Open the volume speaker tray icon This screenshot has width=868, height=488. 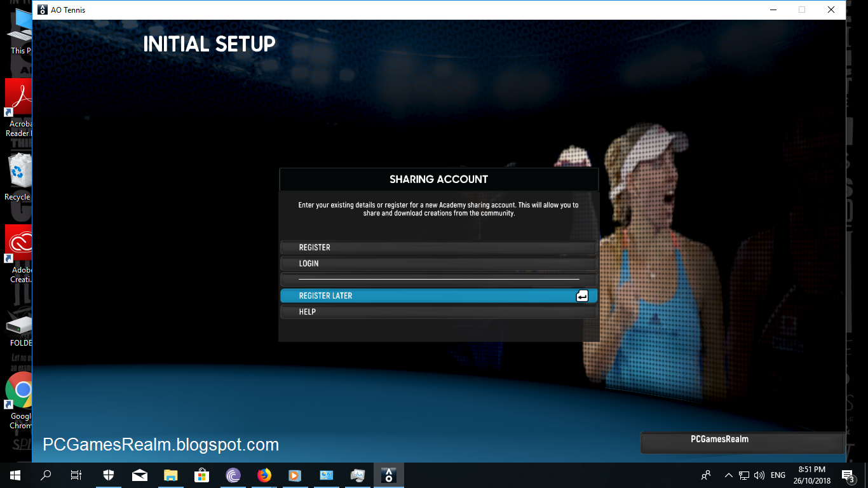759,475
